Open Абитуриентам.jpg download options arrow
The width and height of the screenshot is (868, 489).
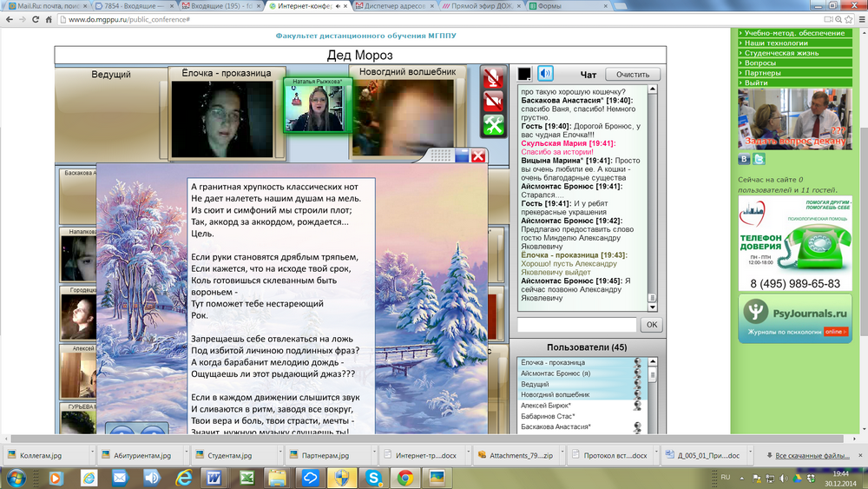coord(186,452)
